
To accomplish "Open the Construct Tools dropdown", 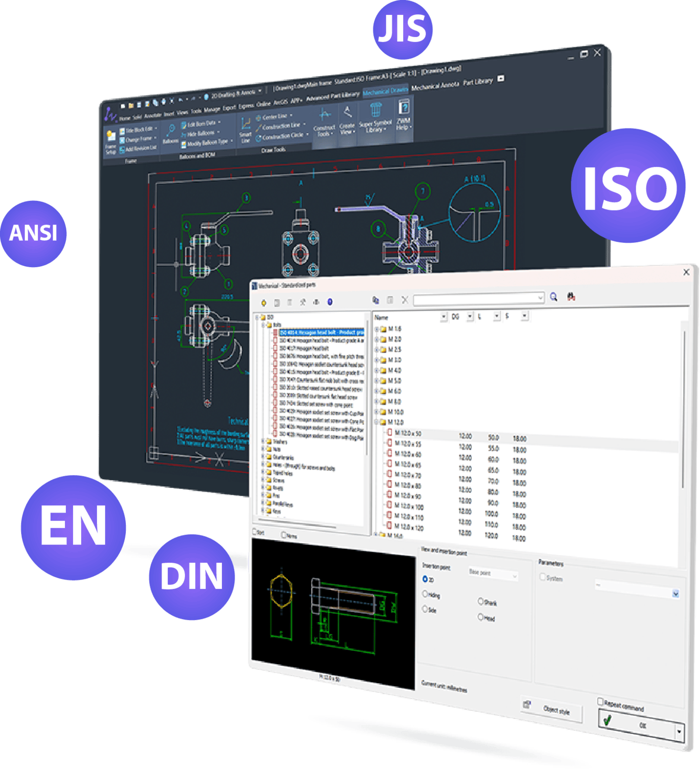I will click(324, 123).
